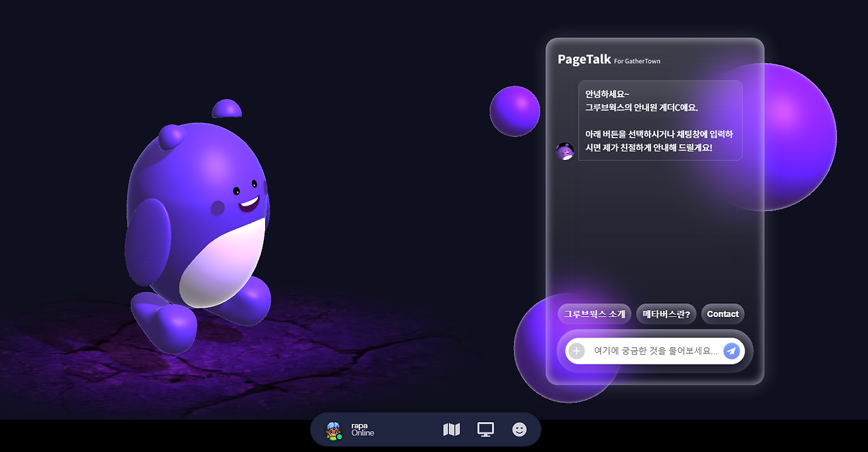Click the PageTalk title text

click(x=585, y=59)
